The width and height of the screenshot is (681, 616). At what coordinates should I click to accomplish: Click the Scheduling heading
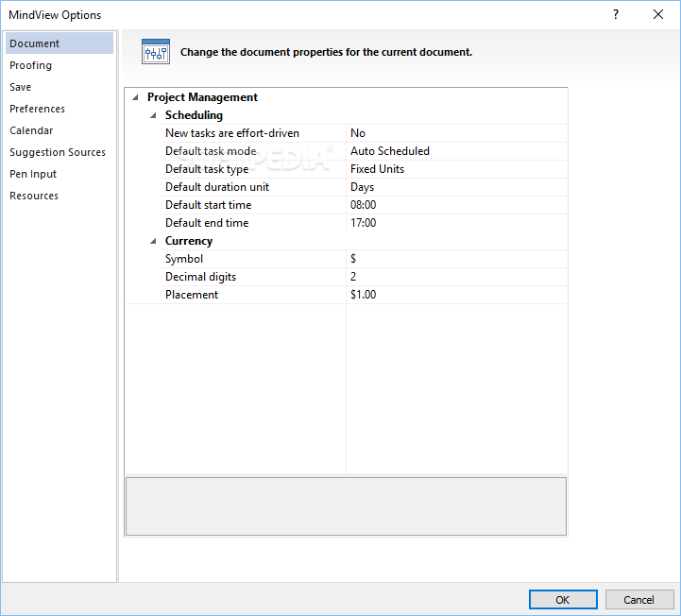[x=194, y=115]
